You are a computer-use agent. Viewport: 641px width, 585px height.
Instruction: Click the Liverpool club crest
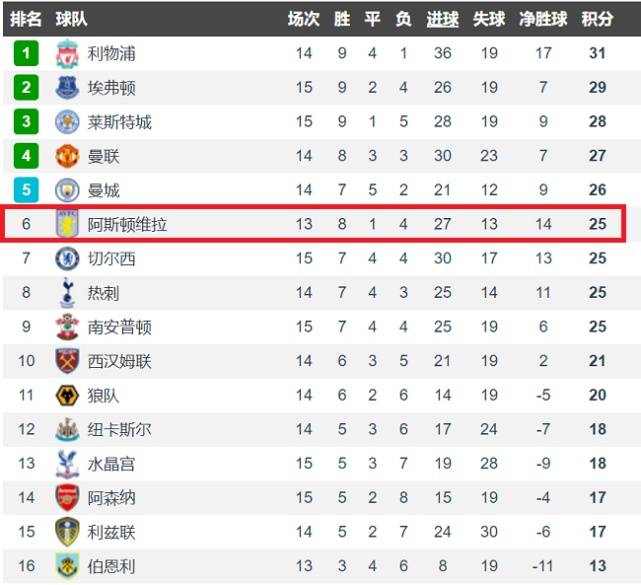(67, 53)
